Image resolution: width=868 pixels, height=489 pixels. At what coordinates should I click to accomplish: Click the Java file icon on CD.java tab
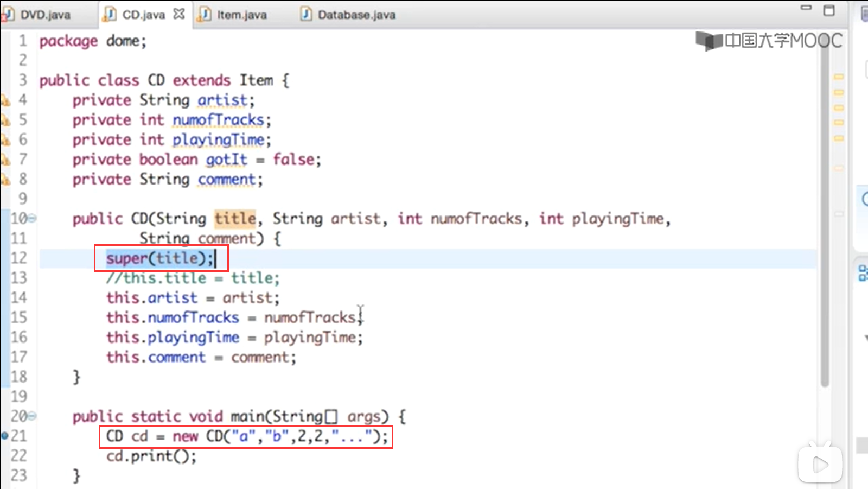click(x=110, y=14)
